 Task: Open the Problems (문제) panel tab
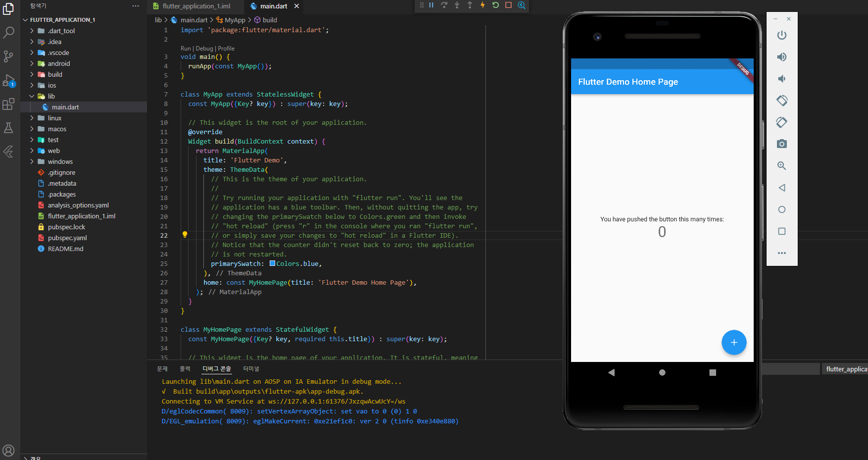162,369
